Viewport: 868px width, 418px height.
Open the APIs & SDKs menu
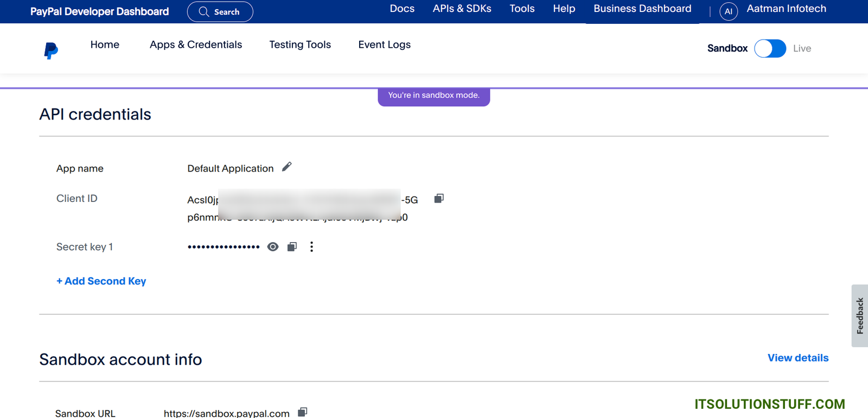[462, 9]
